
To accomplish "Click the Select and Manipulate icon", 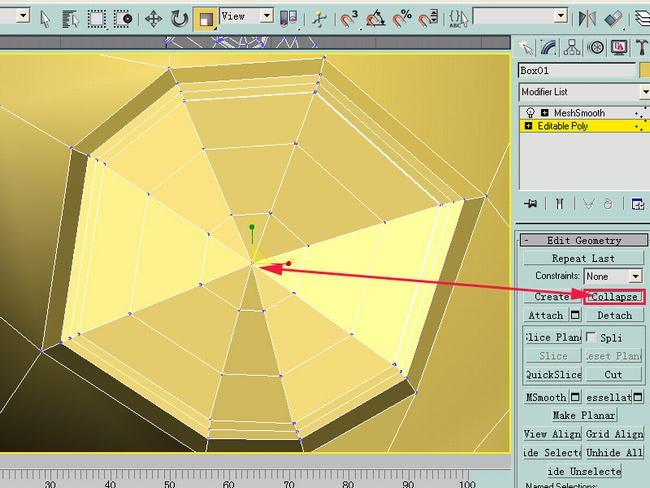I will point(319,19).
